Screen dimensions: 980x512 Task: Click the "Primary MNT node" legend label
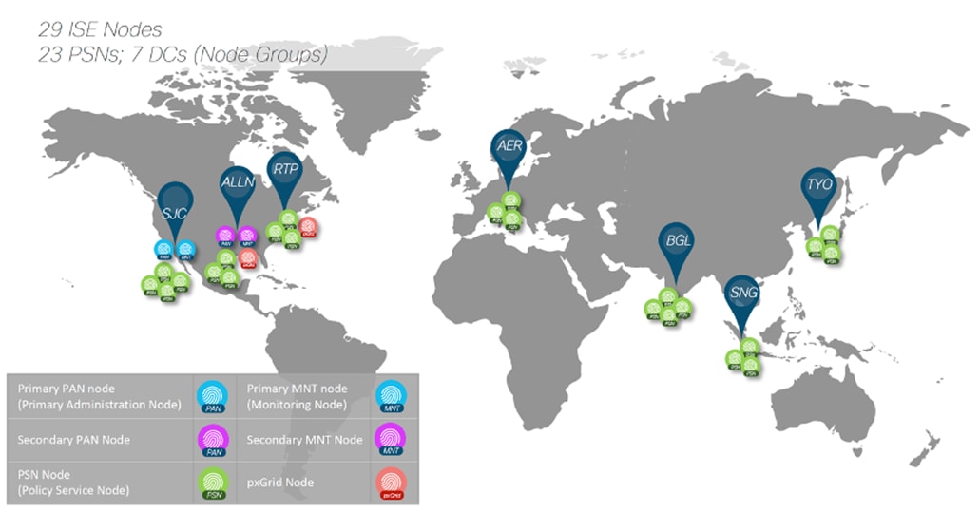[297, 389]
